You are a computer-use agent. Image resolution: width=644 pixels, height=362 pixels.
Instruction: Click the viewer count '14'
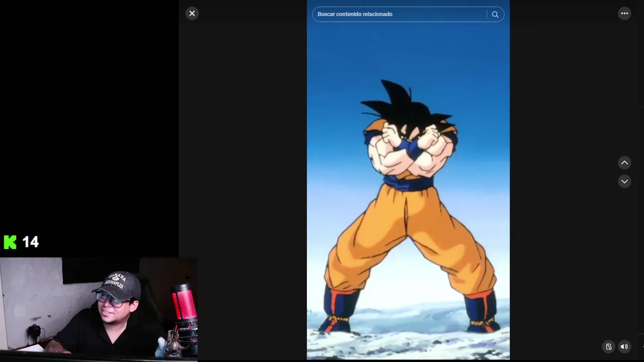coord(30,242)
